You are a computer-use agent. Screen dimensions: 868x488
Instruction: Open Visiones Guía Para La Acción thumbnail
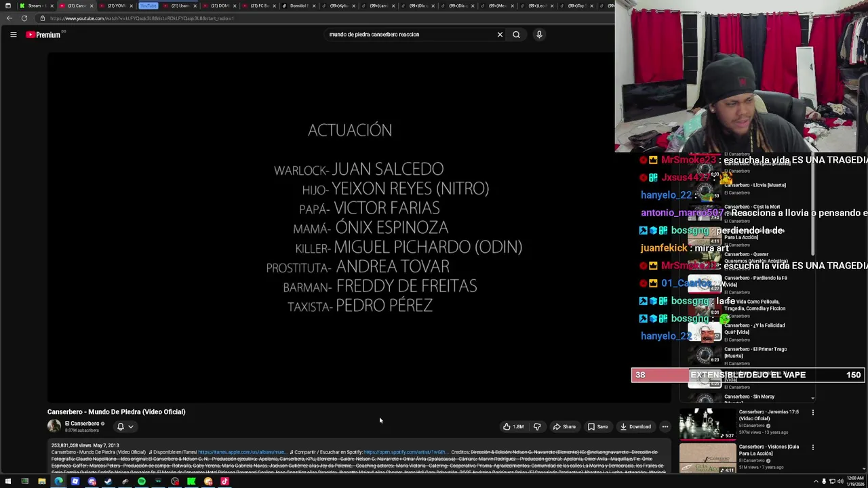tap(707, 459)
